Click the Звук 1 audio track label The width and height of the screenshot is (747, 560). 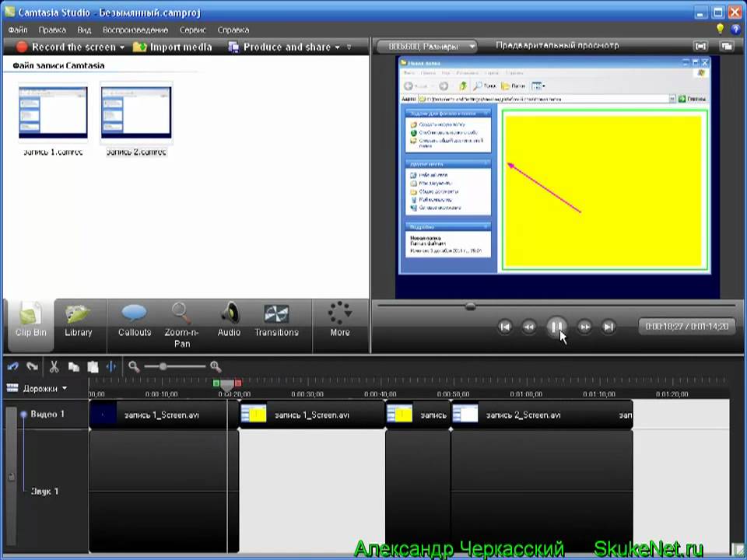(44, 491)
